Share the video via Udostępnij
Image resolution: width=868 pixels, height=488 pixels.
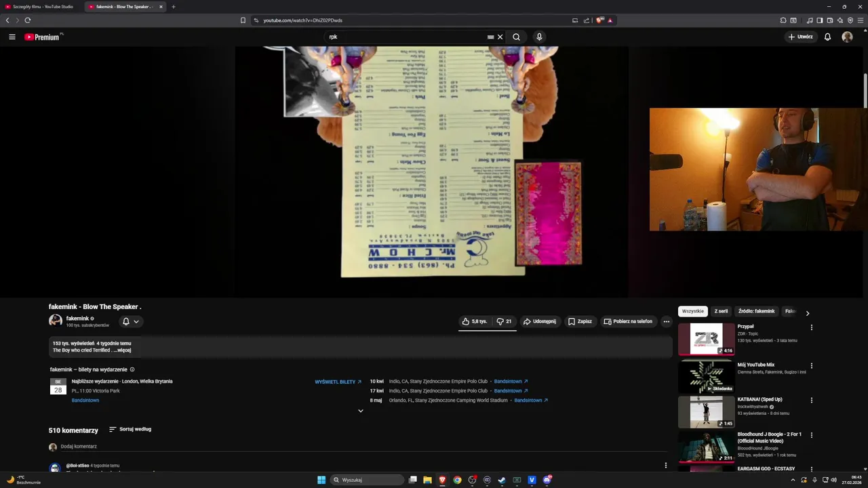point(540,321)
